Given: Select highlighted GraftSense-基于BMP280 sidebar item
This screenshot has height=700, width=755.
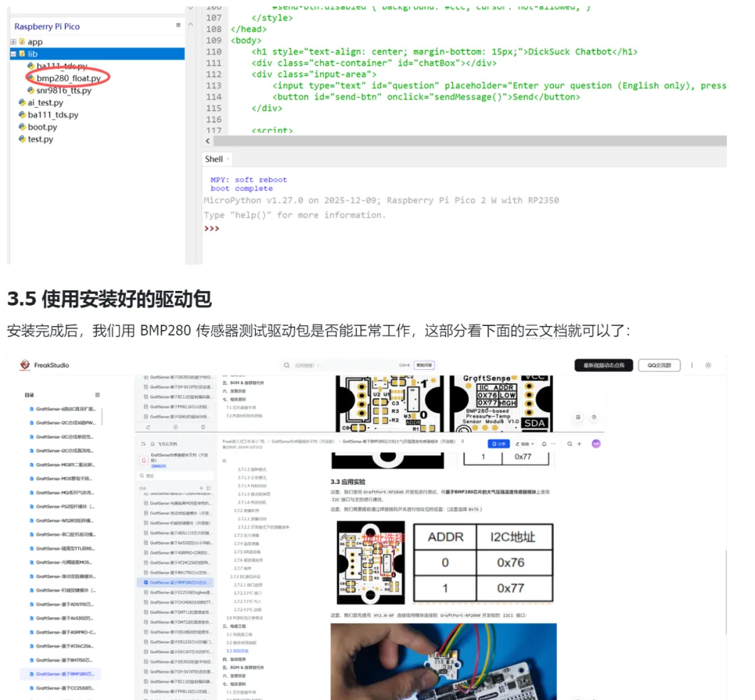Looking at the screenshot, I should click(x=61, y=674).
